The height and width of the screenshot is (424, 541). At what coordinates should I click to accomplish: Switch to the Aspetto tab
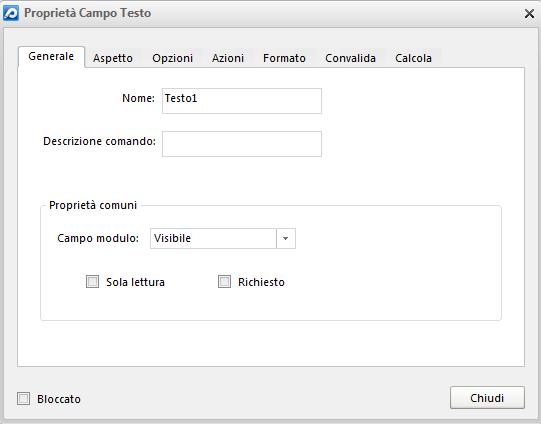tap(113, 58)
